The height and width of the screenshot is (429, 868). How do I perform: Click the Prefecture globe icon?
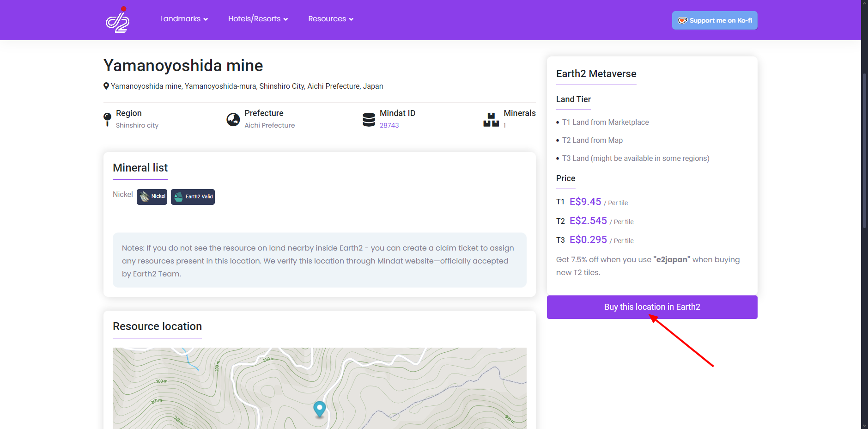coord(233,120)
